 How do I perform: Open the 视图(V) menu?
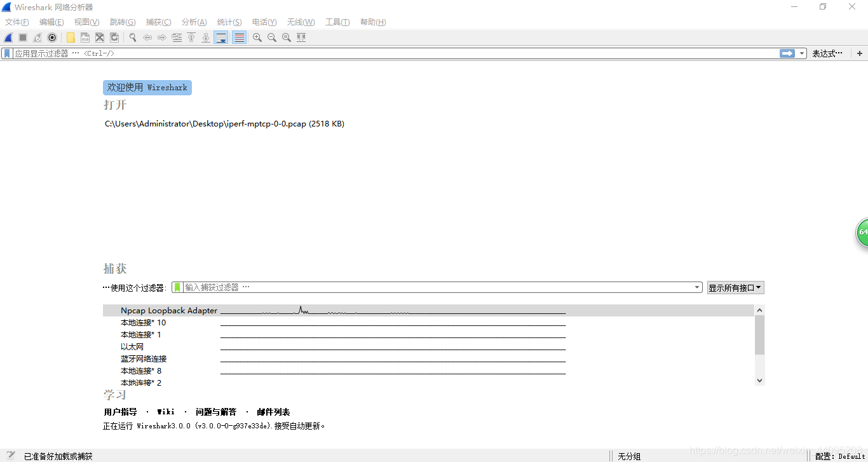(87, 22)
